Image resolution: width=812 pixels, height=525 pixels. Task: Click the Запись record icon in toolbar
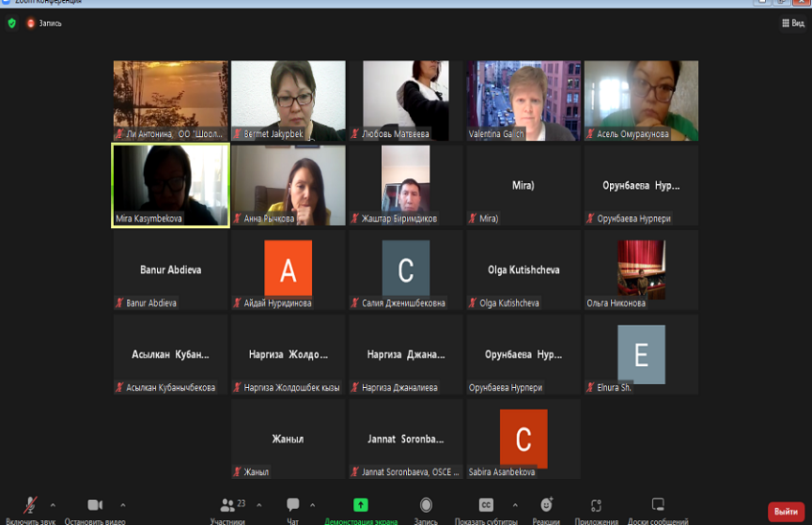pyautogui.click(x=426, y=506)
